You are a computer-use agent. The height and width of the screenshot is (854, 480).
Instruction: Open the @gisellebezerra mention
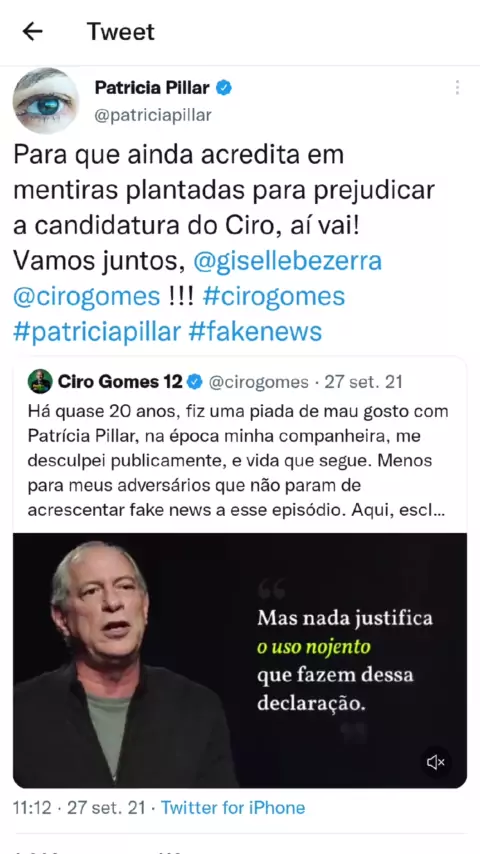coord(288,261)
